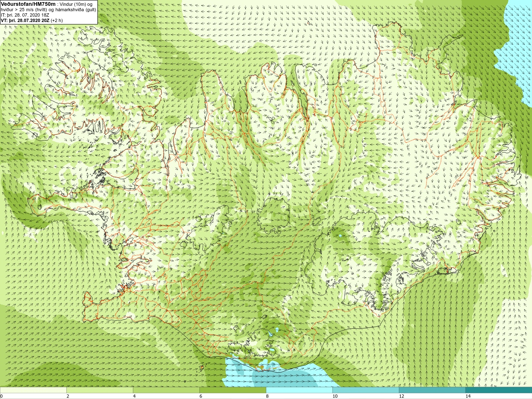Click the 2–4 m/s light green legend swatch
The height and width of the screenshot is (399, 532).
point(100,390)
